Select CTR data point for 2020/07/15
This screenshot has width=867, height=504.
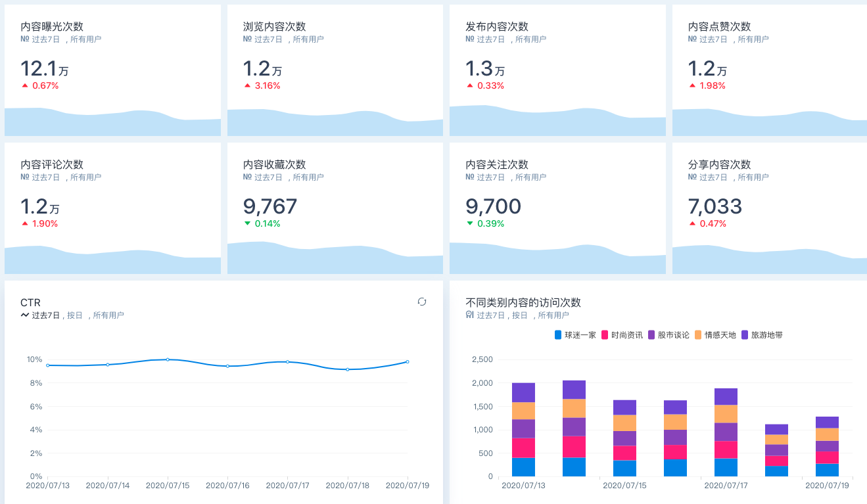point(168,359)
